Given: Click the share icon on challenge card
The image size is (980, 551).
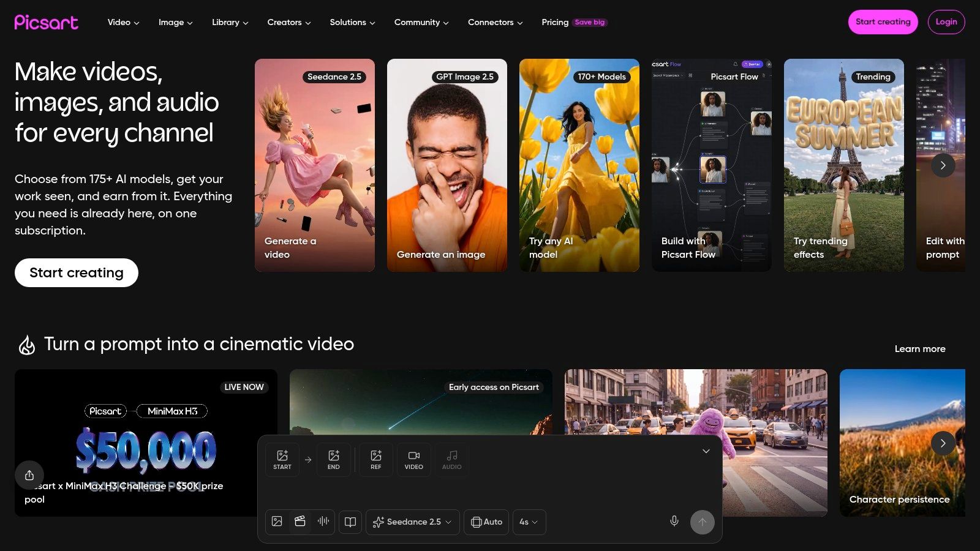Looking at the screenshot, I should pyautogui.click(x=29, y=475).
